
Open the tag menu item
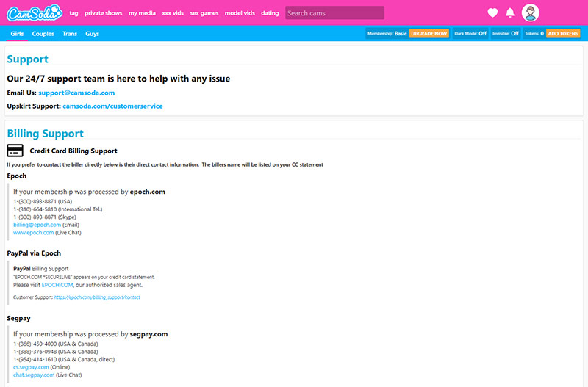73,13
